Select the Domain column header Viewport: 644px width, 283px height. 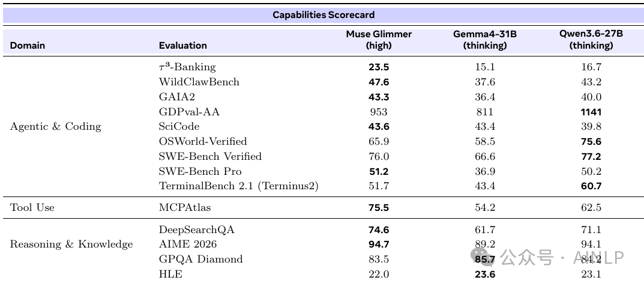pos(28,45)
